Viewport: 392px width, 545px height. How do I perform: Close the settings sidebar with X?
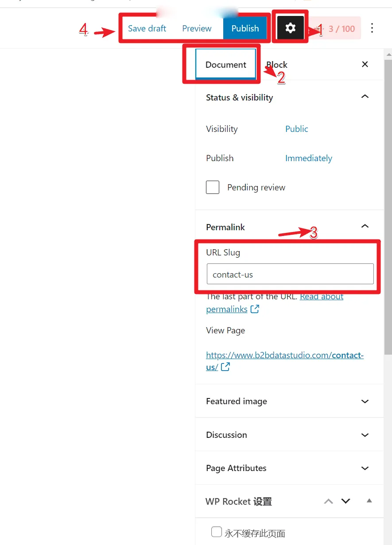[365, 65]
